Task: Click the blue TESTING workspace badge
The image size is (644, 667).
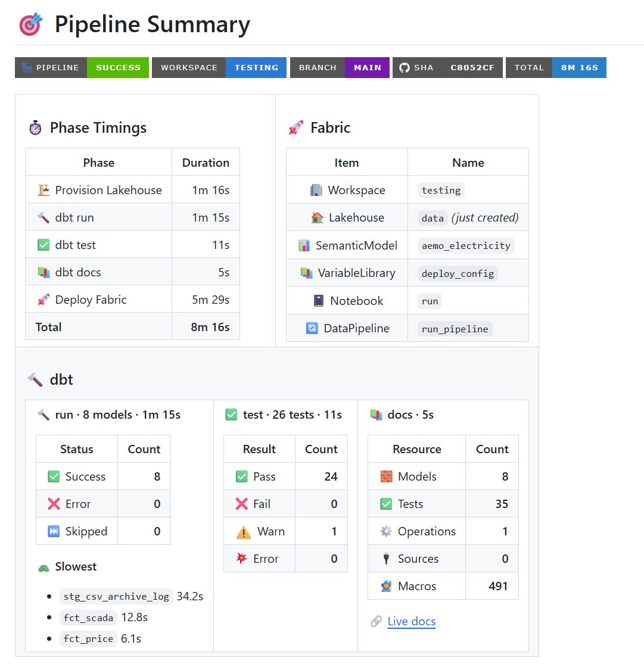Action: tap(256, 68)
